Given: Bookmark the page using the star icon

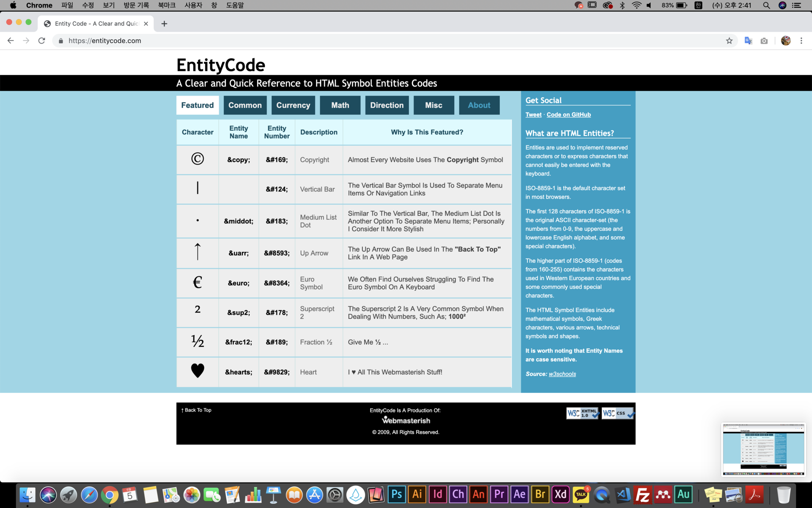Looking at the screenshot, I should click(730, 41).
